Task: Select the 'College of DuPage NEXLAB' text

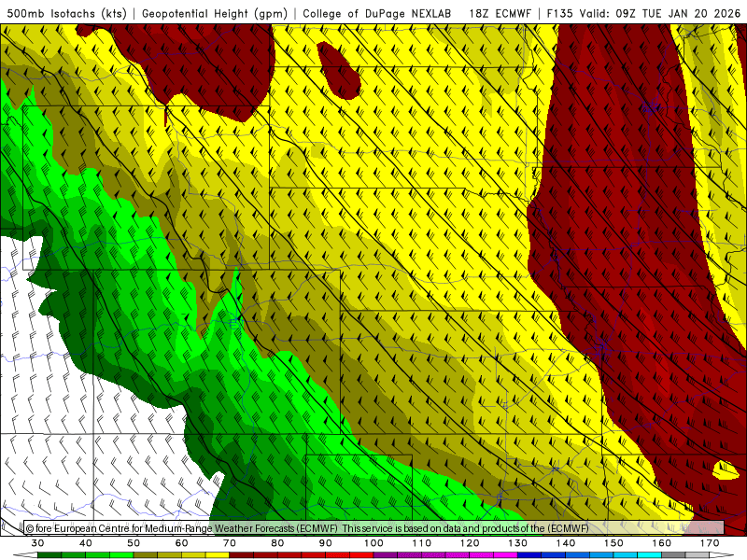Action: (x=377, y=13)
